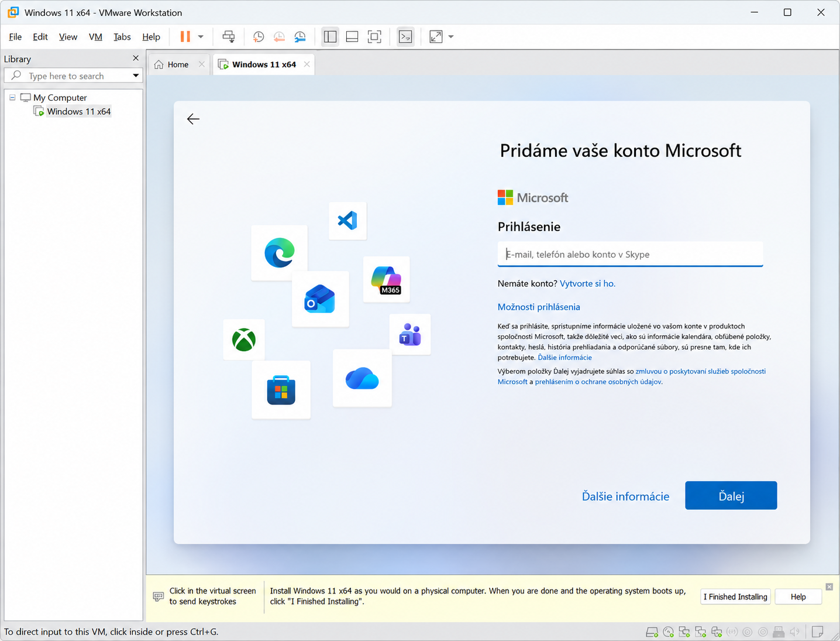The image size is (840, 641).
Task: Click the large 'Ďalšie informácie' button
Action: pos(625,496)
